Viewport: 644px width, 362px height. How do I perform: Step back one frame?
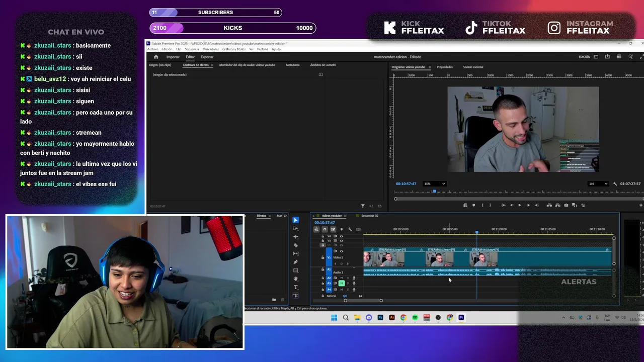click(512, 205)
